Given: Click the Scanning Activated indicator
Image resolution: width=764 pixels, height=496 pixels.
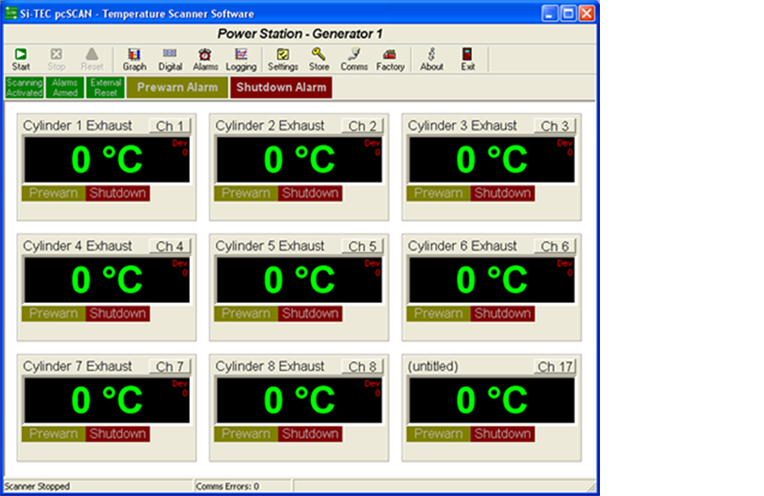Looking at the screenshot, I should [x=24, y=88].
